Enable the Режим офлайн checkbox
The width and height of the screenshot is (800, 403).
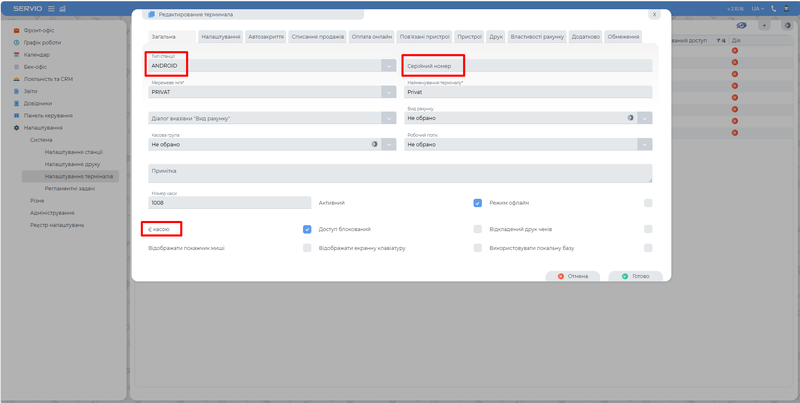[648, 202]
